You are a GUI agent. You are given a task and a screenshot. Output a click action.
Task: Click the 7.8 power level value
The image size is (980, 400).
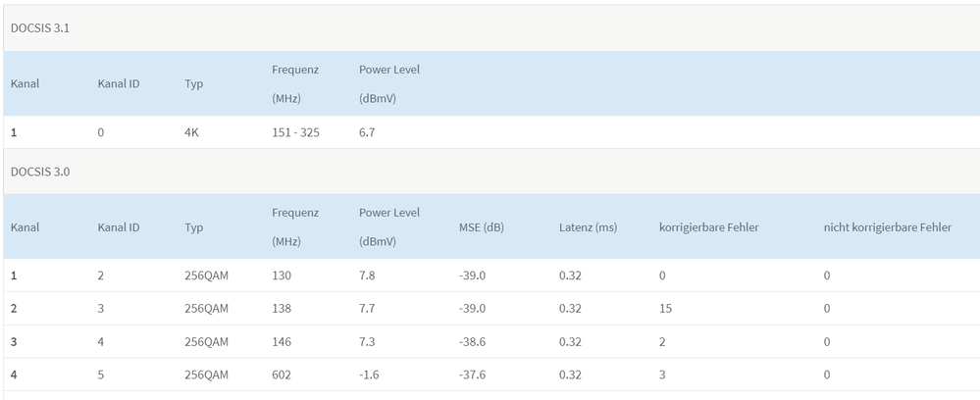(367, 275)
